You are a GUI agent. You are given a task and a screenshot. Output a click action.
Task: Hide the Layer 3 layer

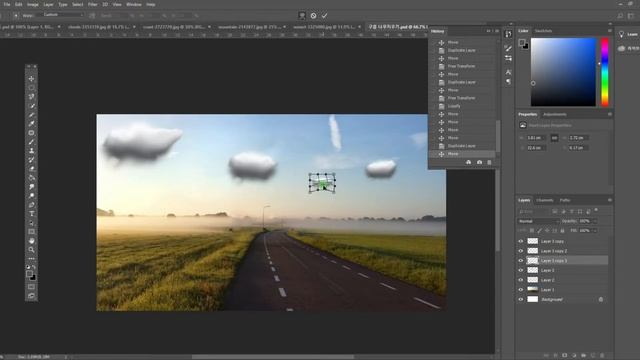[x=521, y=270]
